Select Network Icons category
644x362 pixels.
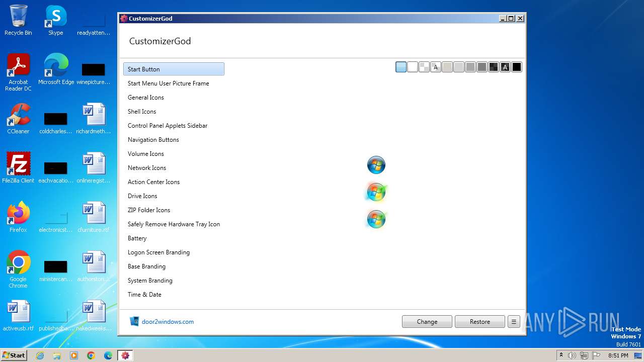(x=174, y=167)
